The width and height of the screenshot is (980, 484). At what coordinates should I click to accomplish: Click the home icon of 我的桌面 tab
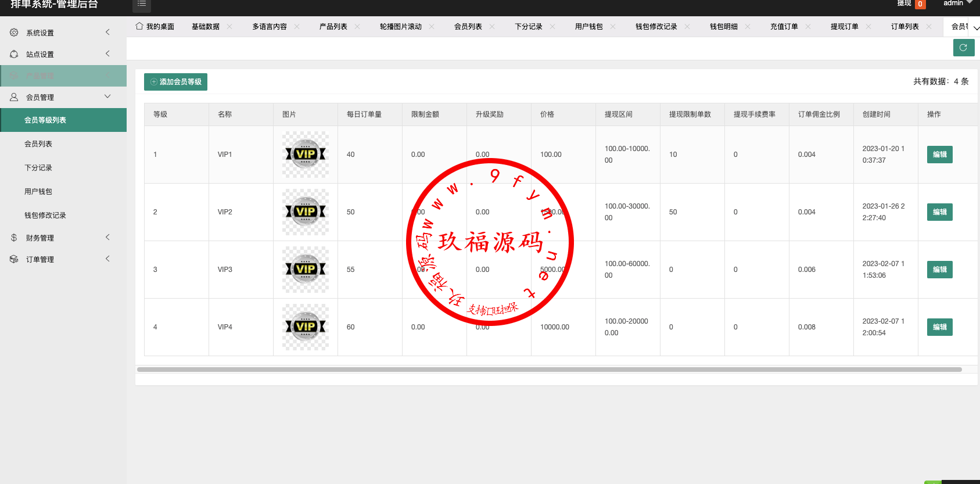coord(139,26)
